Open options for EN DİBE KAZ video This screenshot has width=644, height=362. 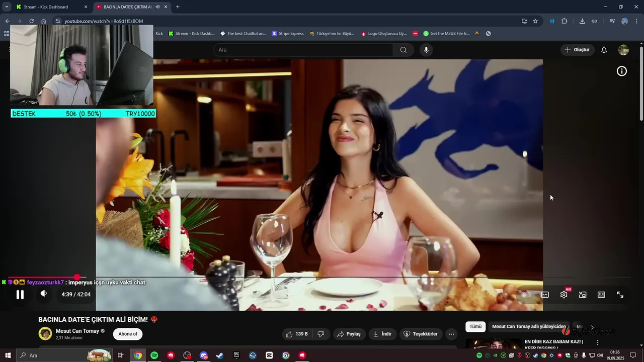click(x=598, y=342)
